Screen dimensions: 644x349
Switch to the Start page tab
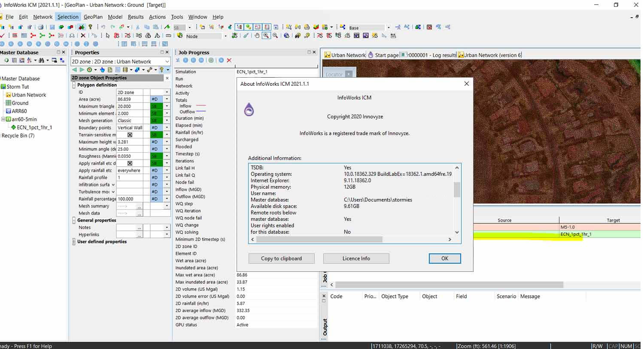pyautogui.click(x=386, y=55)
